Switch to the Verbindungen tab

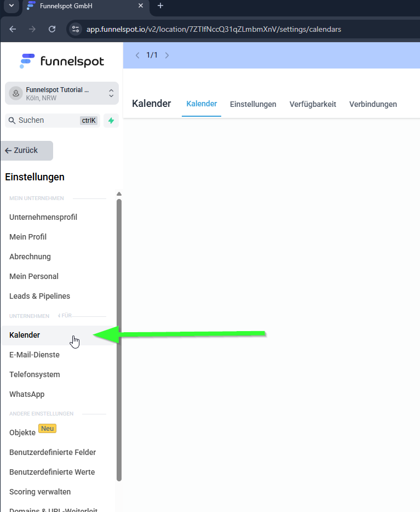[373, 104]
